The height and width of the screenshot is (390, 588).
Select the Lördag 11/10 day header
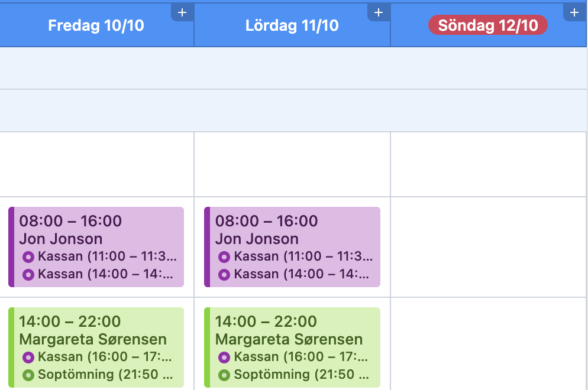[292, 25]
